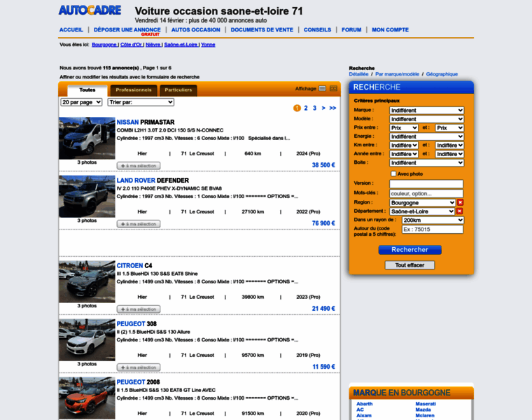
Task: Select the Particuliers tab
Action: [x=178, y=90]
